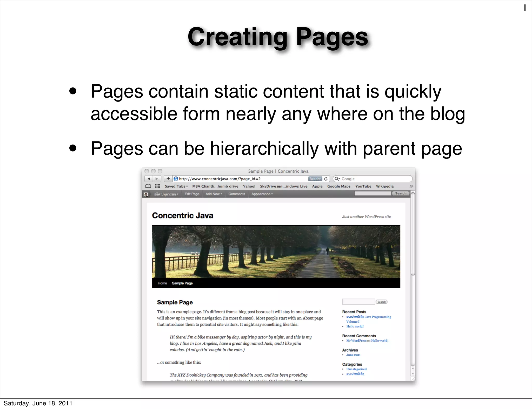Click the user avatar in admin bar

coord(146,194)
